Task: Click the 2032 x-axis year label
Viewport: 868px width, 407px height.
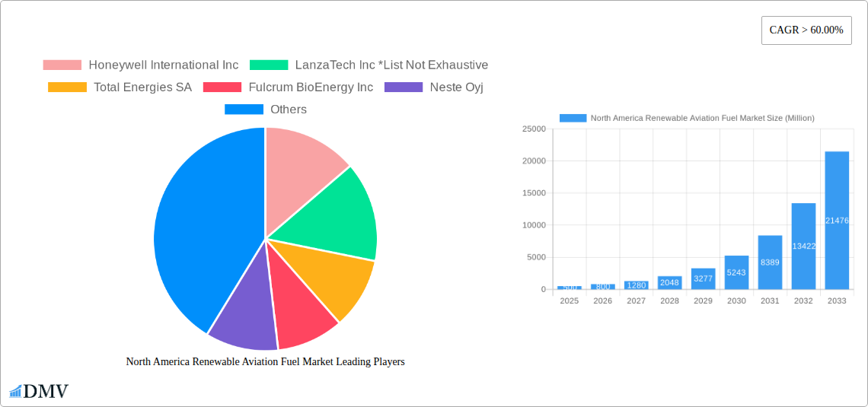Action: [x=804, y=300]
